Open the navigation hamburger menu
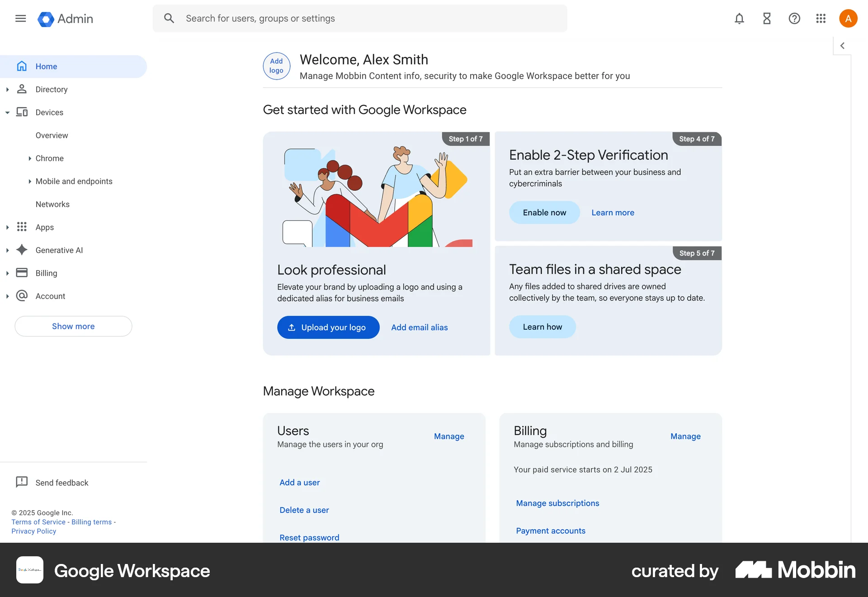Viewport: 868px width, 597px height. pyautogui.click(x=20, y=18)
